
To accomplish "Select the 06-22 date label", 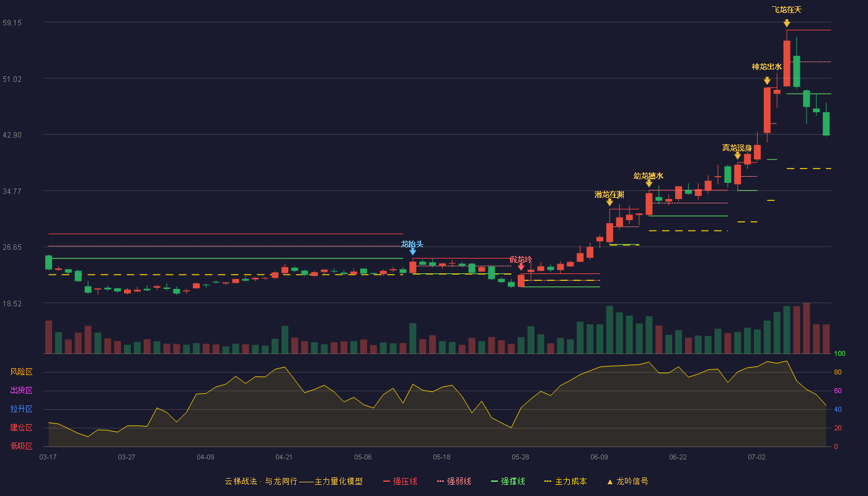I will [678, 457].
